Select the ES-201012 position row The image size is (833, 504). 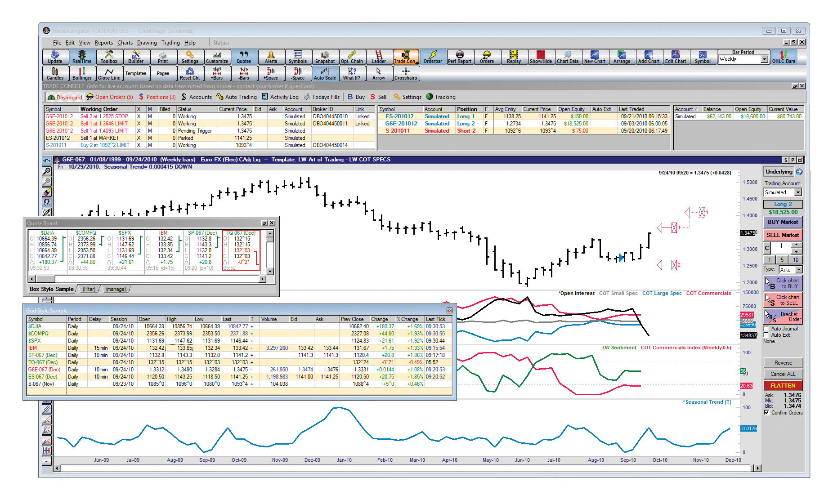click(x=524, y=116)
